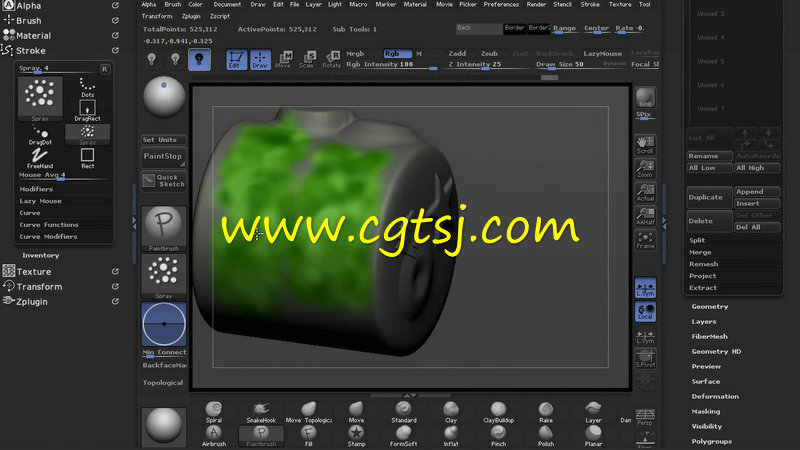This screenshot has height=450, width=800.
Task: Choose the Rect stroke type
Action: (87, 159)
